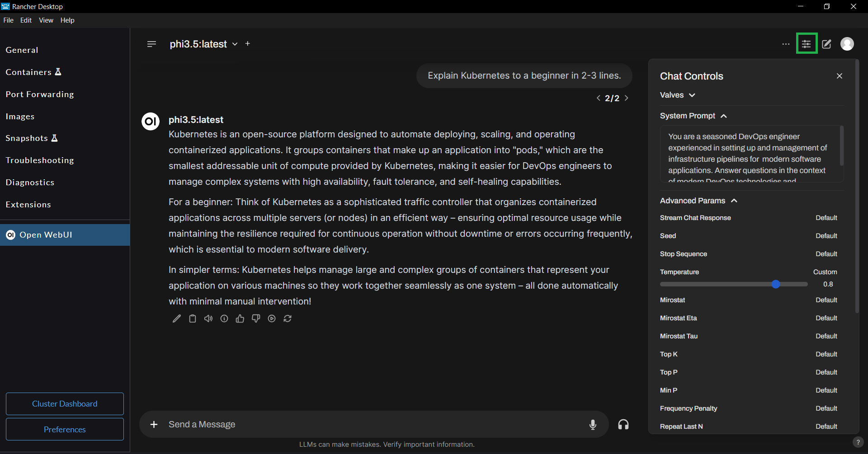Click the phi3.5 model avatar icon
Viewport: 868px width, 454px height.
pos(151,121)
